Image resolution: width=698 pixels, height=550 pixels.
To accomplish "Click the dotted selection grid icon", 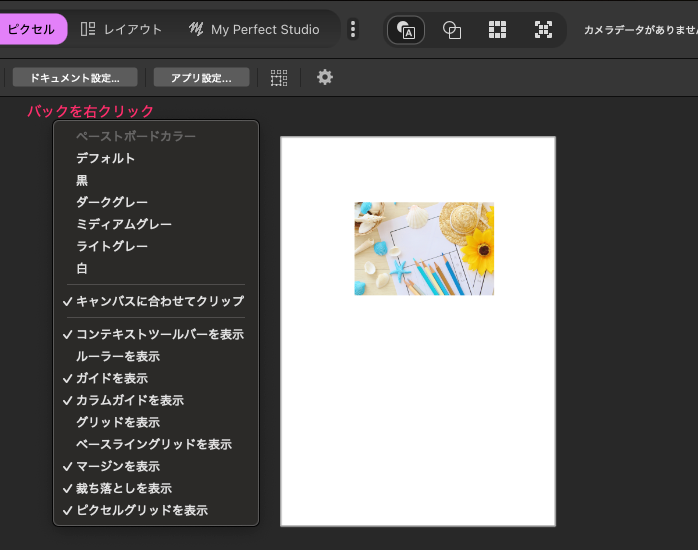I will pos(279,77).
